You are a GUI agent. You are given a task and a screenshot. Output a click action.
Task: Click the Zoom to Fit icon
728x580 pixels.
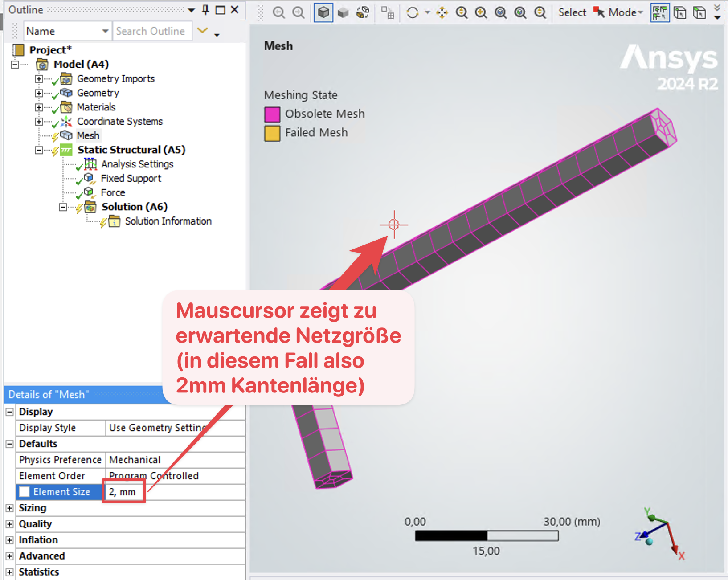click(x=500, y=12)
